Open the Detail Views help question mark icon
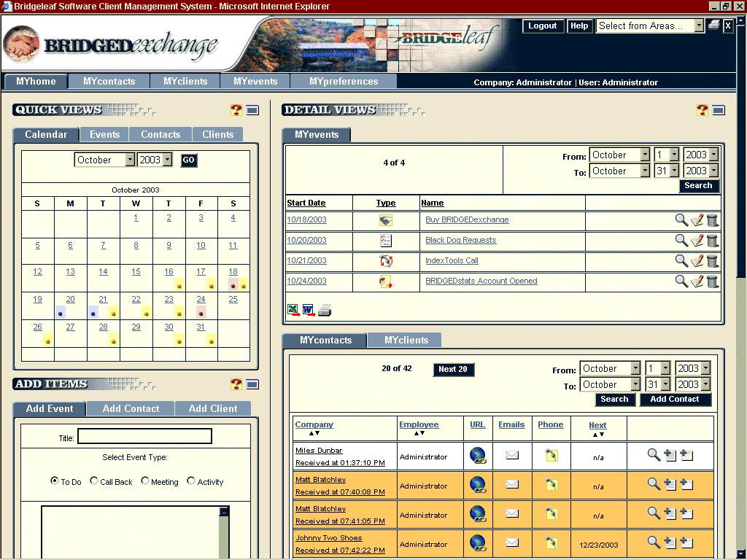The image size is (747, 560). click(x=702, y=110)
